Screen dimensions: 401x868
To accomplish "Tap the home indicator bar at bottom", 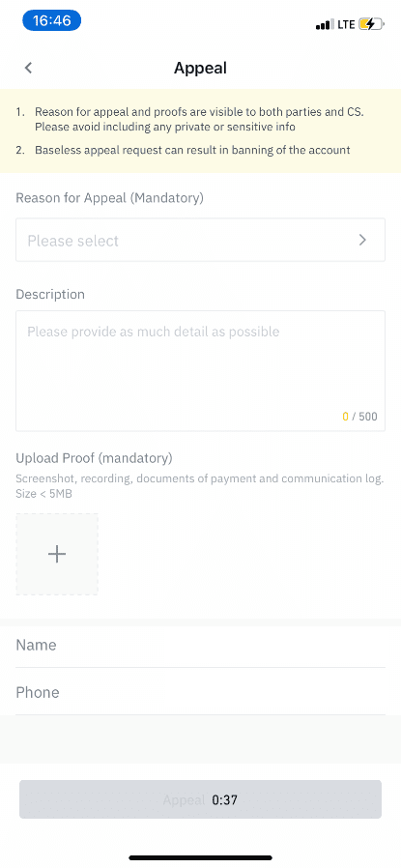I will tap(200, 857).
